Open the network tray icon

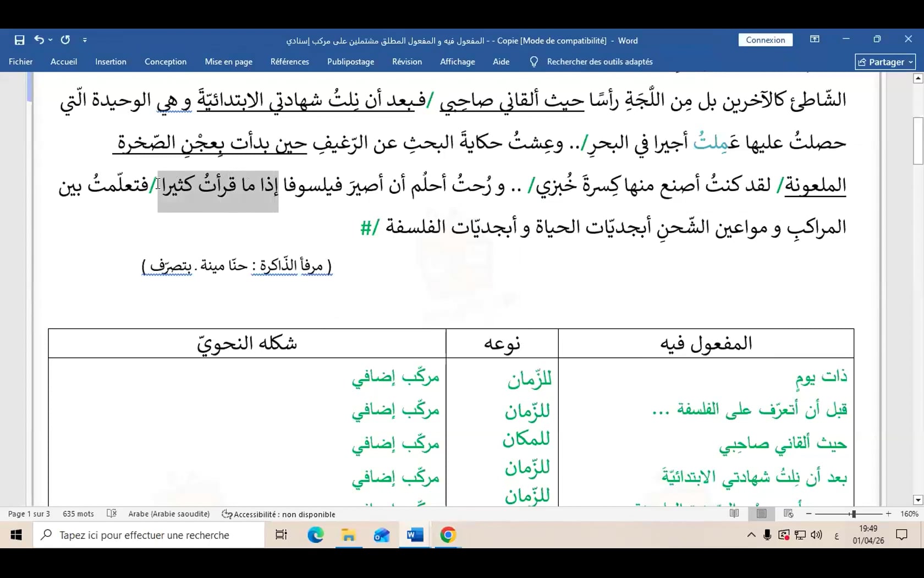pos(800,535)
